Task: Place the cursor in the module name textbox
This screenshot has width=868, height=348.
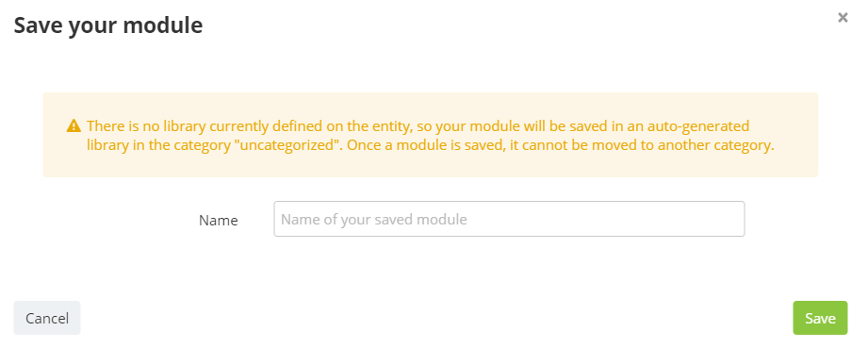Action: coord(509,219)
